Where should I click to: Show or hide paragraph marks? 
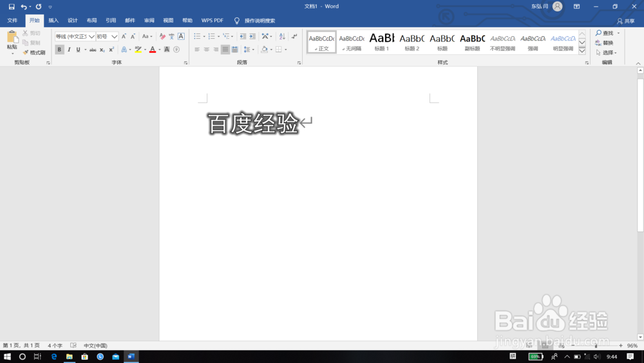pyautogui.click(x=294, y=37)
